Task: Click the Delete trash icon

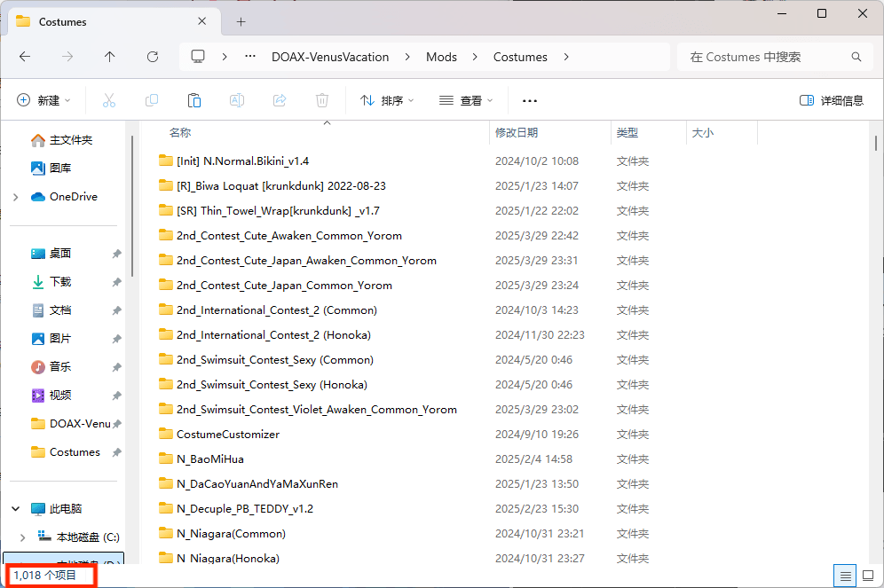Action: tap(322, 100)
